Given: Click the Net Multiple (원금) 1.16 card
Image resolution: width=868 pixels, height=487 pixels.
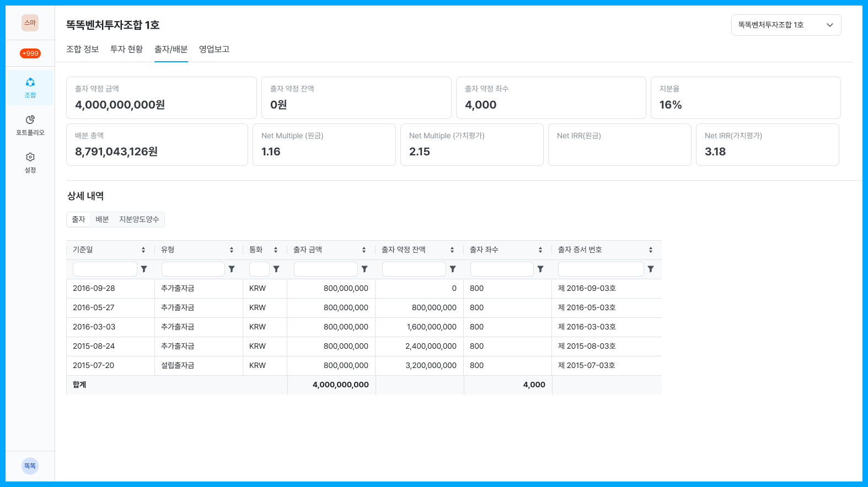Looking at the screenshot, I should pos(324,144).
